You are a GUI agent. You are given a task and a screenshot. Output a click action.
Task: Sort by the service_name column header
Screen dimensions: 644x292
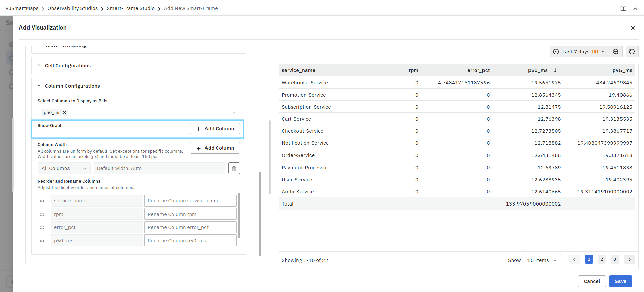tap(298, 70)
